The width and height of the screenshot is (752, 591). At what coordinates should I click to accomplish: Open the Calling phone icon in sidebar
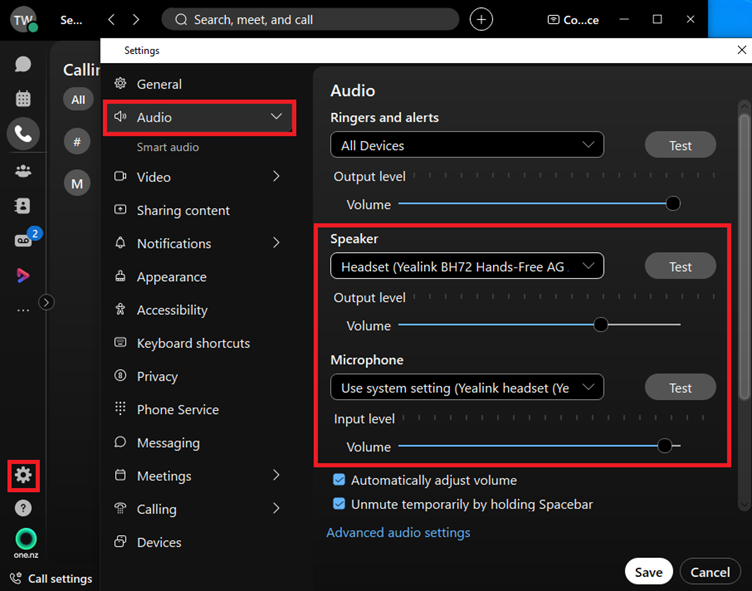(23, 133)
